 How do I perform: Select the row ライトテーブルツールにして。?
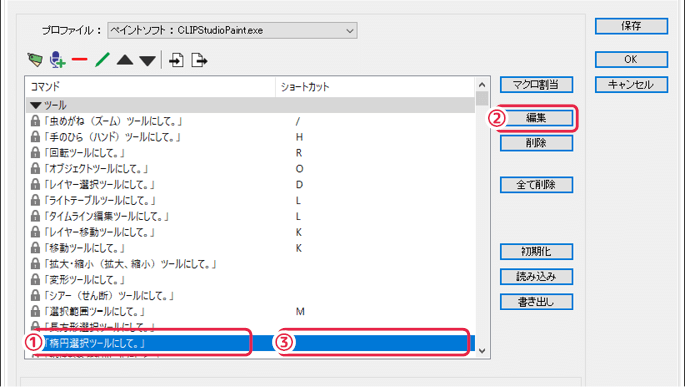(250, 201)
